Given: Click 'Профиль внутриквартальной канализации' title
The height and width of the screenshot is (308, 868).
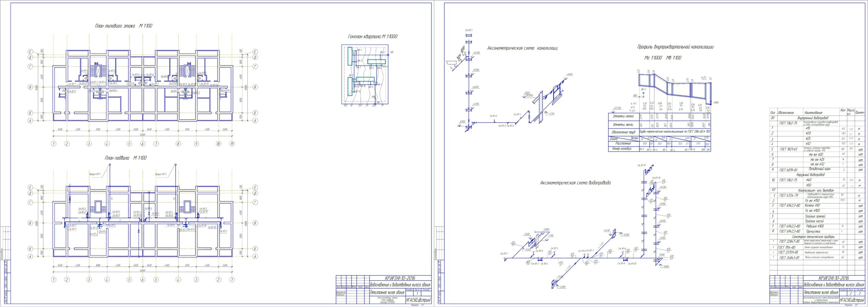Looking at the screenshot, I should [x=675, y=47].
